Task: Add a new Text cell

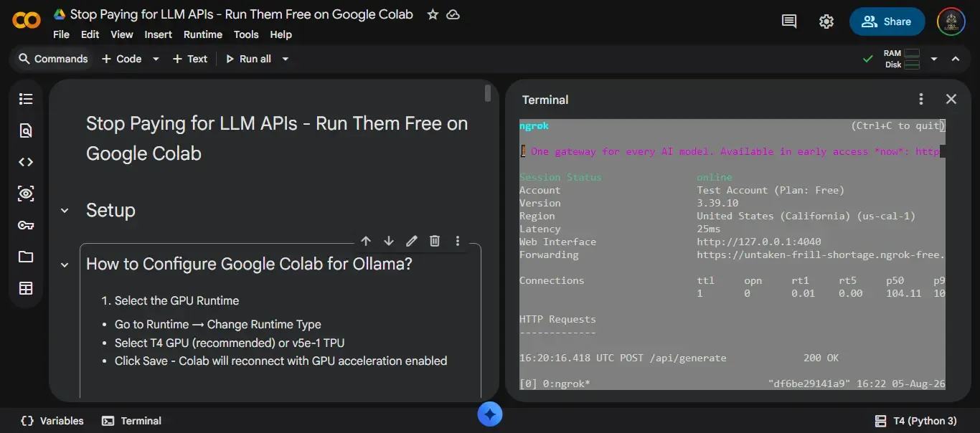Action: click(x=189, y=59)
